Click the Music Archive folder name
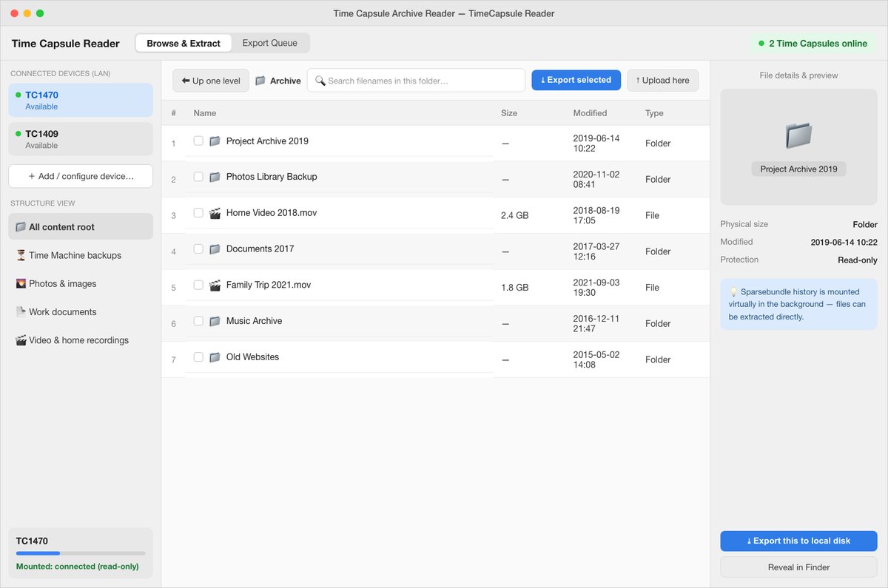888x588 pixels. click(254, 321)
